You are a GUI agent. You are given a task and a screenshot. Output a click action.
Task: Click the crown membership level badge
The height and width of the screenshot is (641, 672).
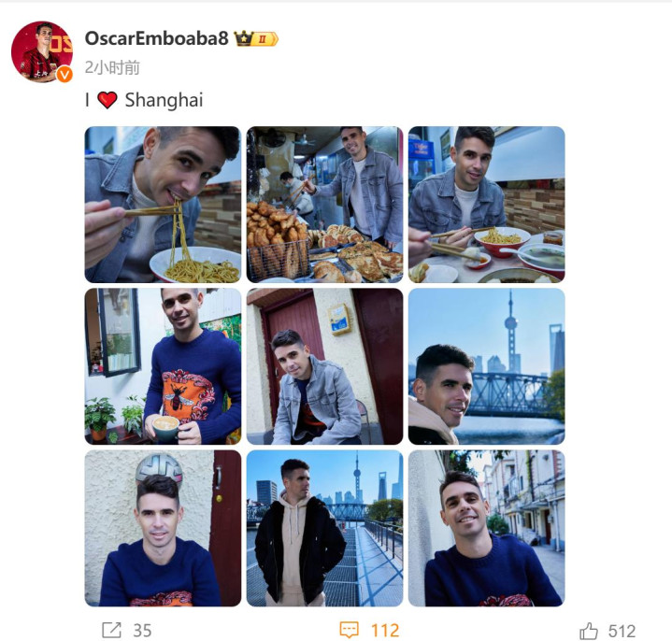tap(256, 38)
